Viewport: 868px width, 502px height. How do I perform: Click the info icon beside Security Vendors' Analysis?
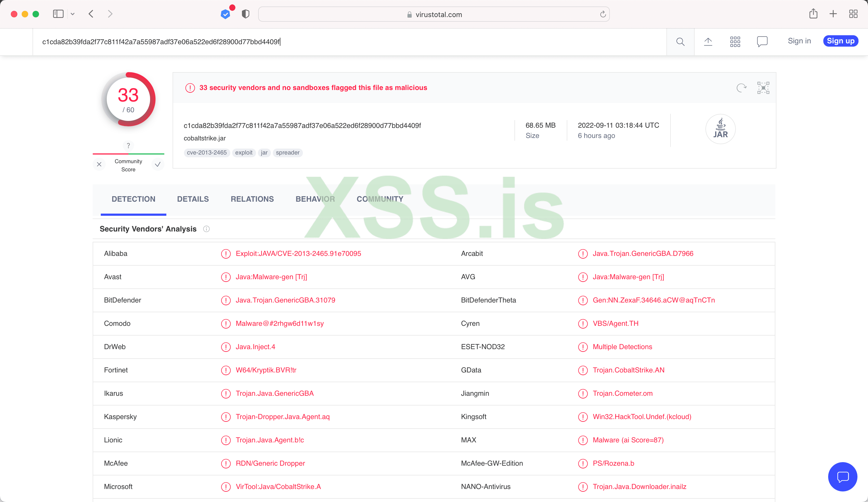[206, 229]
